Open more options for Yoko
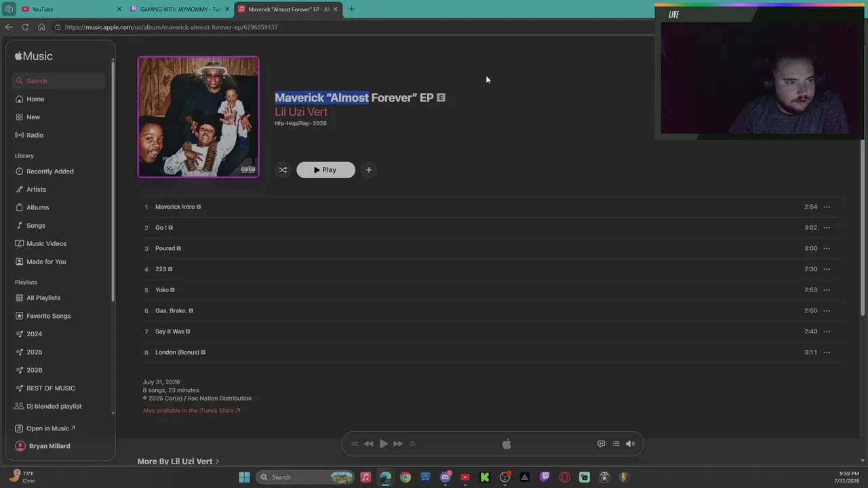Image resolution: width=868 pixels, height=488 pixels. click(827, 290)
